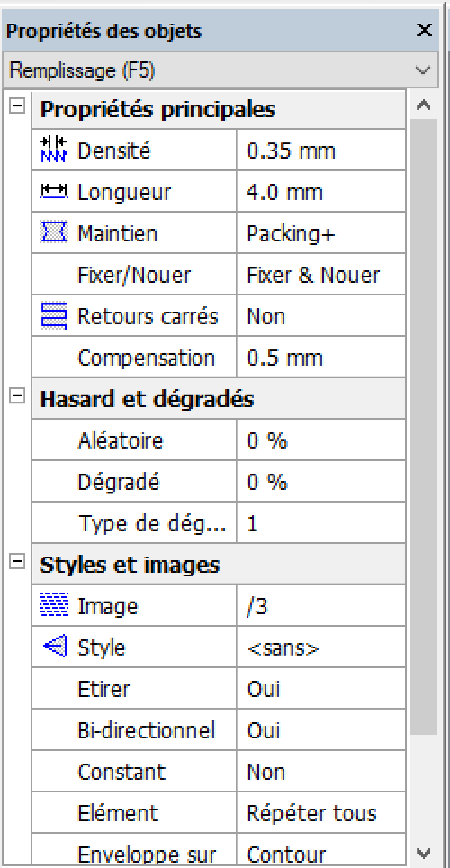450x868 pixels.
Task: Click the scrollbar up arrow
Action: point(424,105)
